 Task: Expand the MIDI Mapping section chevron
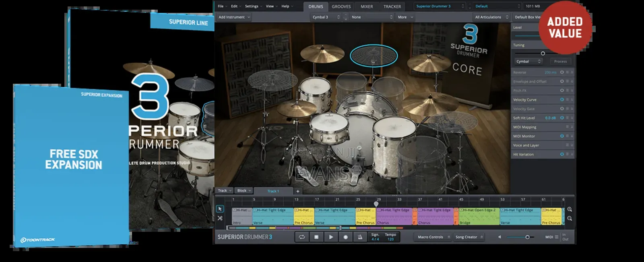572,127
